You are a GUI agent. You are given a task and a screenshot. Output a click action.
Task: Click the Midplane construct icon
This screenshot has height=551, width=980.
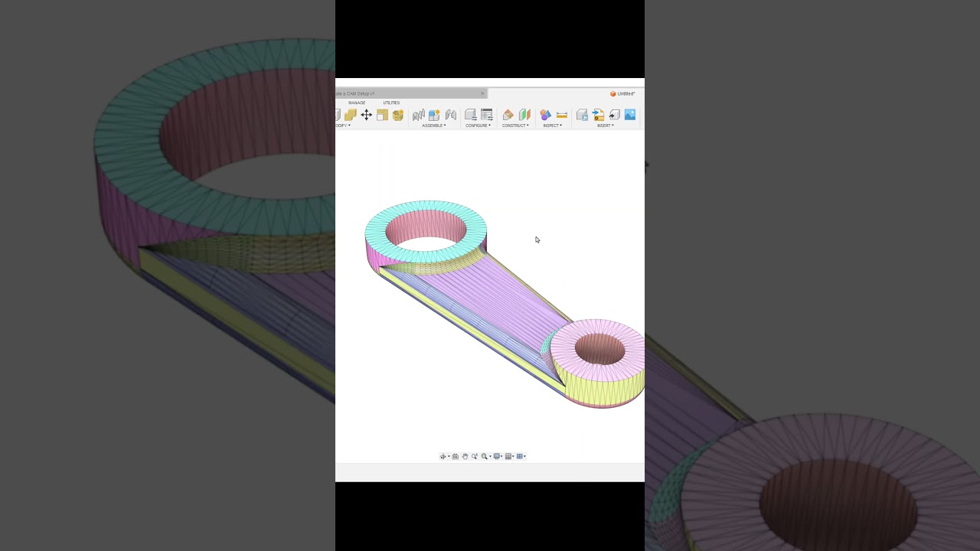[524, 115]
